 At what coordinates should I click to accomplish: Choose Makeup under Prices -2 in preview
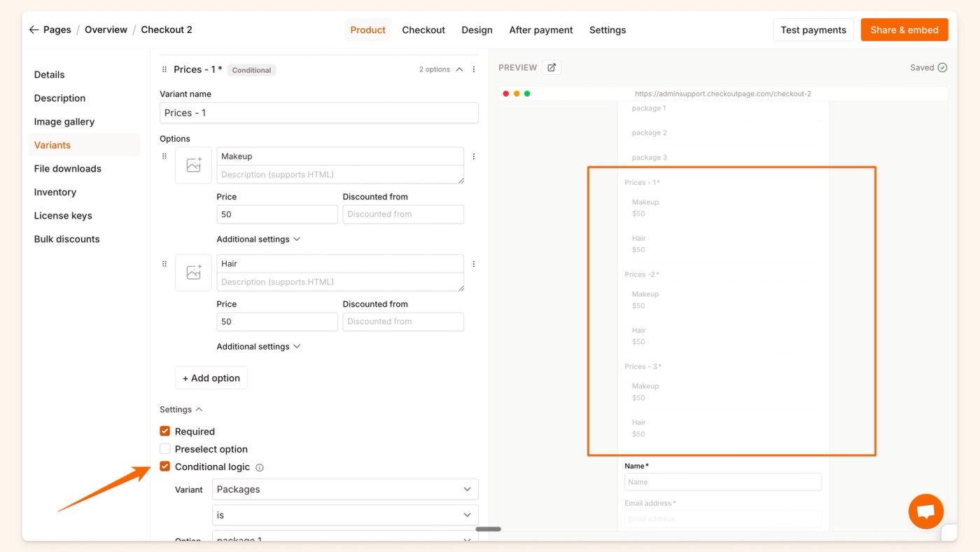(x=723, y=300)
